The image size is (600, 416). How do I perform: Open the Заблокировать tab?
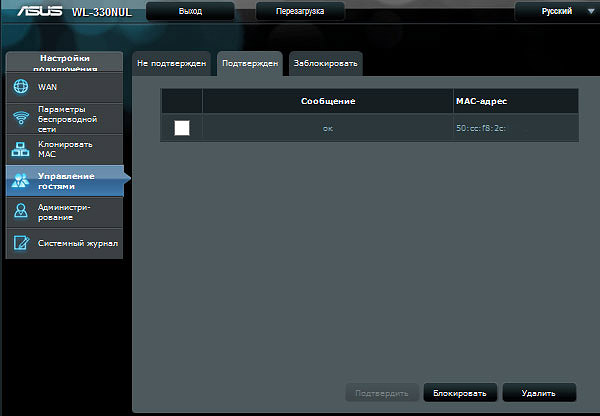[x=326, y=64]
